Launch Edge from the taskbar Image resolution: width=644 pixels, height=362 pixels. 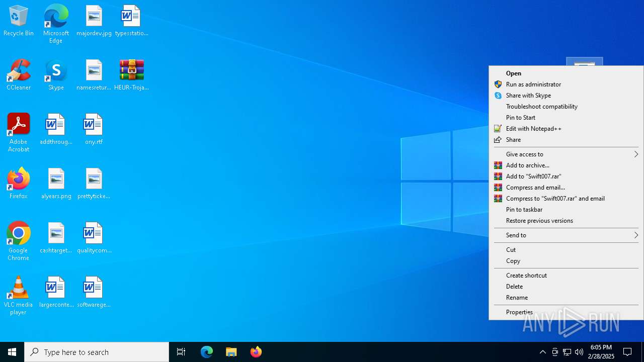tap(207, 352)
